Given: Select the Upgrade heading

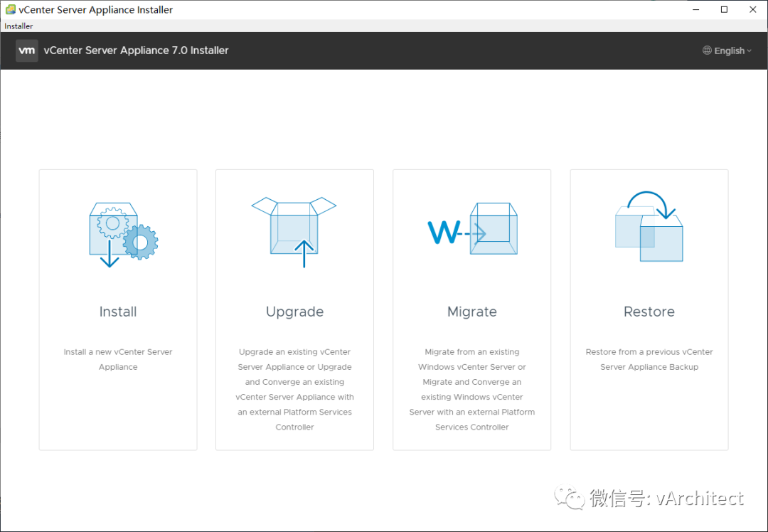Looking at the screenshot, I should click(294, 312).
